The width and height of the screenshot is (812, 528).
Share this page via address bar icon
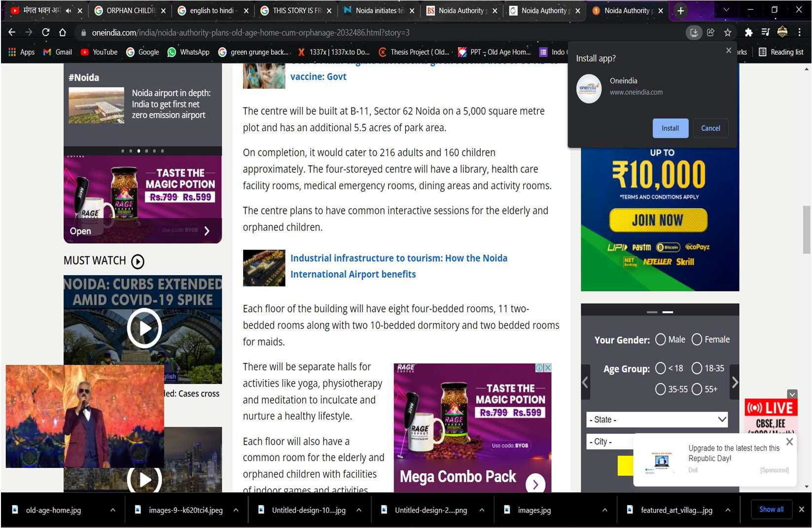tap(711, 33)
